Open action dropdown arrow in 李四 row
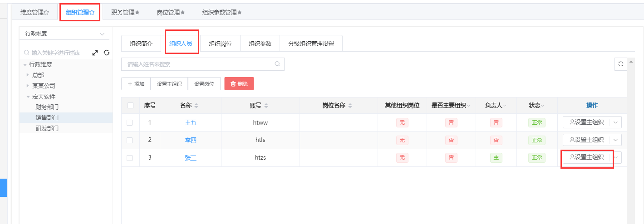 [616, 140]
